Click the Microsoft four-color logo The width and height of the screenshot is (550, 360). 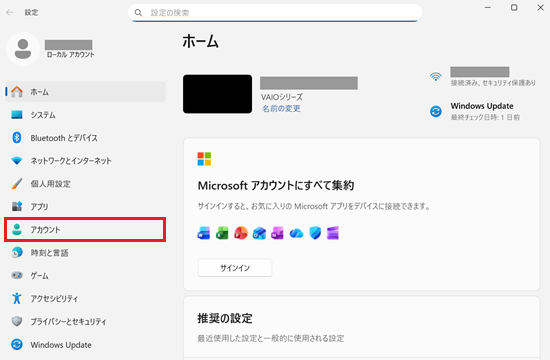point(204,159)
